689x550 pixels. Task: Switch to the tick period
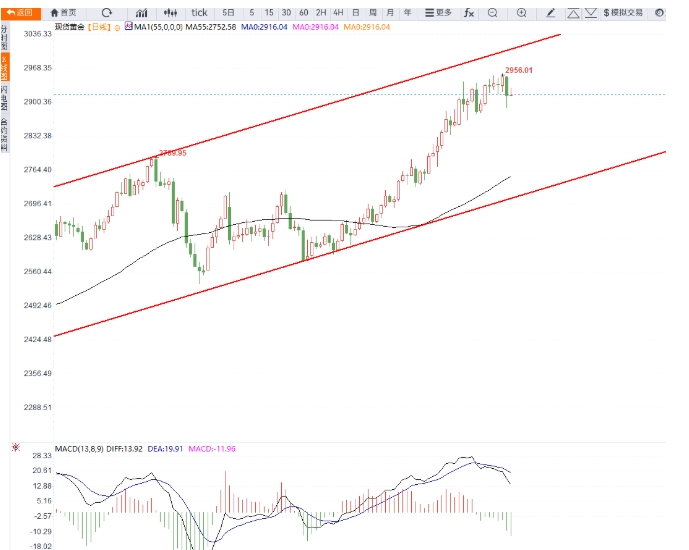(x=199, y=13)
